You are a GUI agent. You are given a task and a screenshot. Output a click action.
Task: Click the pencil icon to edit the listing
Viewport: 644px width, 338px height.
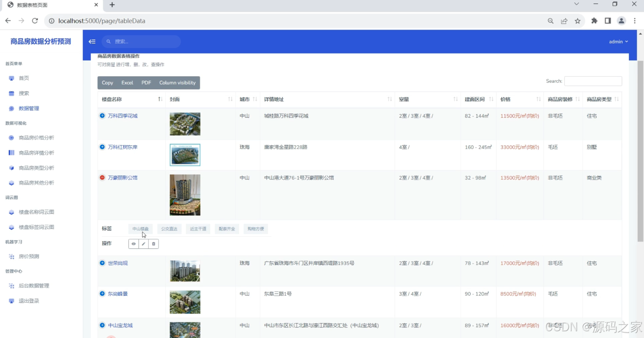(x=143, y=244)
